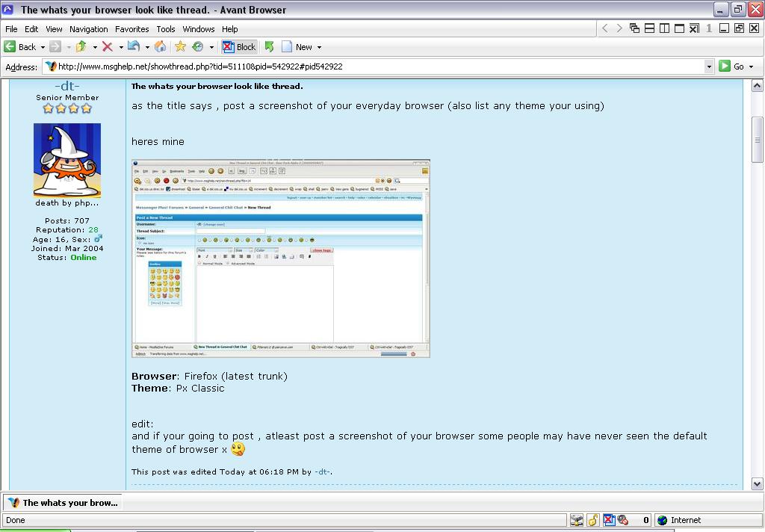
Task: Open the File menu
Action: pos(11,29)
